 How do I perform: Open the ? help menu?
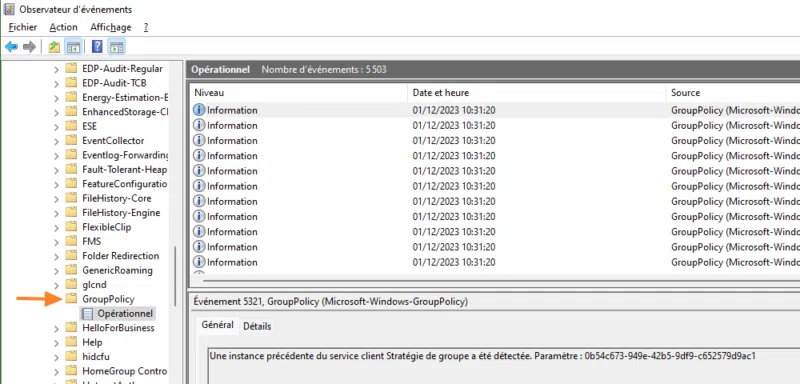point(146,28)
